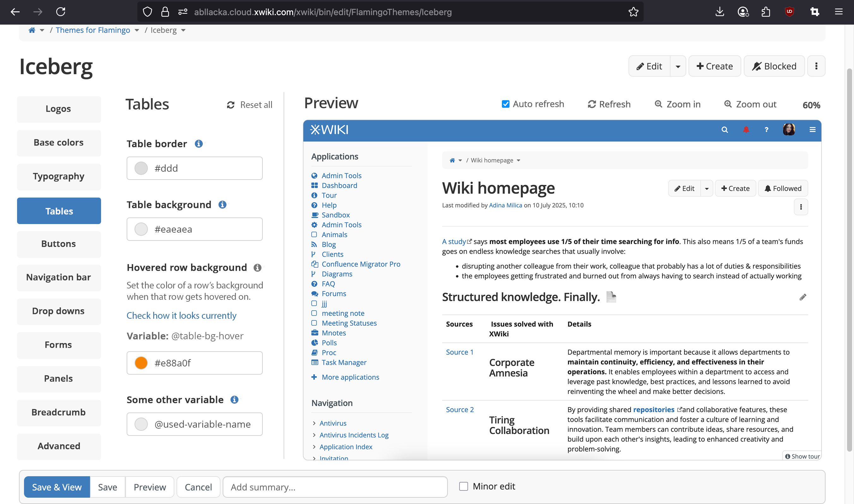Click the browser back arrow
This screenshot has width=854, height=504.
coord(15,12)
